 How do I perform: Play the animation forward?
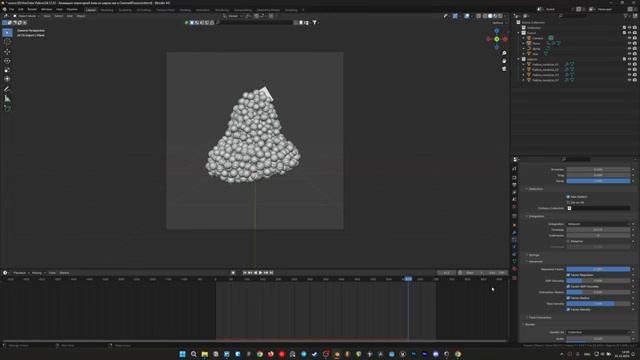(261, 273)
